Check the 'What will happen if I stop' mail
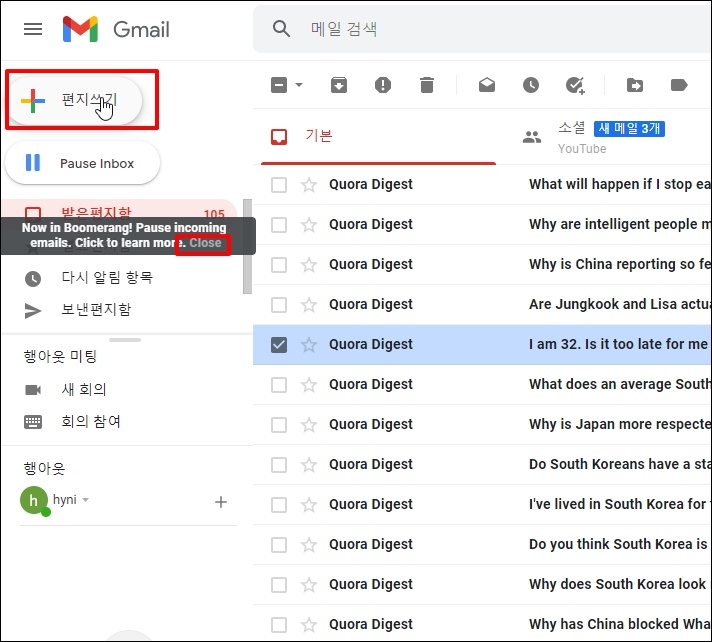Viewport: 712px width, 642px height. tap(279, 185)
